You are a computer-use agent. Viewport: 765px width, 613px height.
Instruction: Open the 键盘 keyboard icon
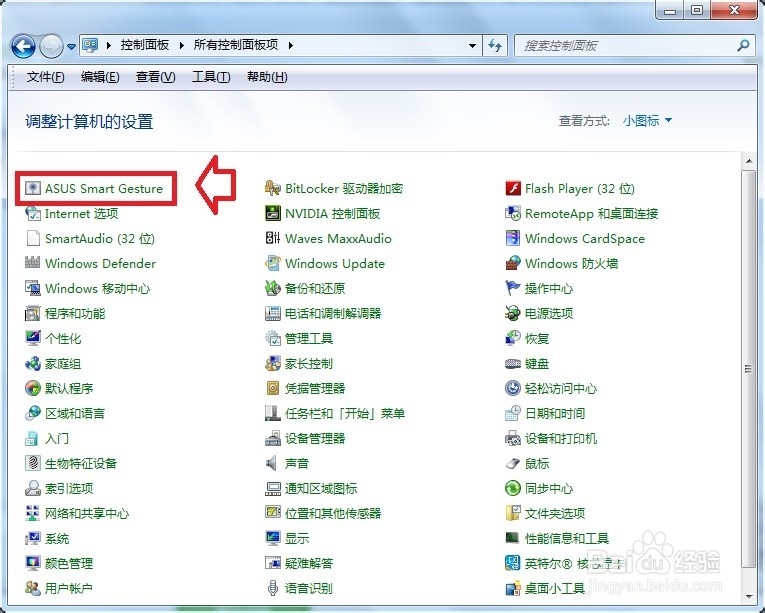click(513, 363)
